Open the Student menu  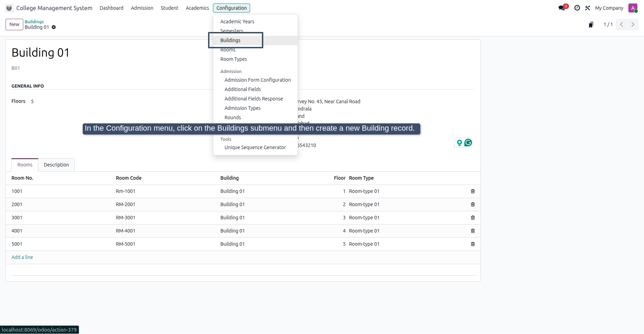[x=169, y=8]
